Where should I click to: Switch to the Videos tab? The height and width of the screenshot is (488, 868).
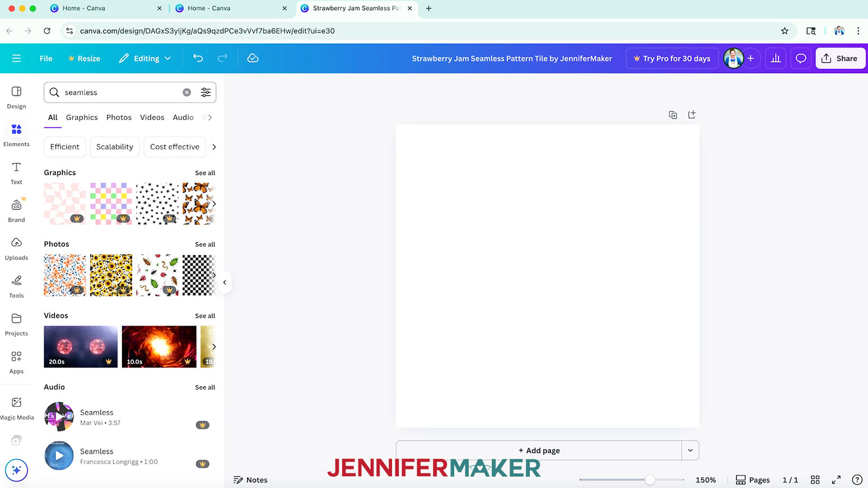pos(152,118)
